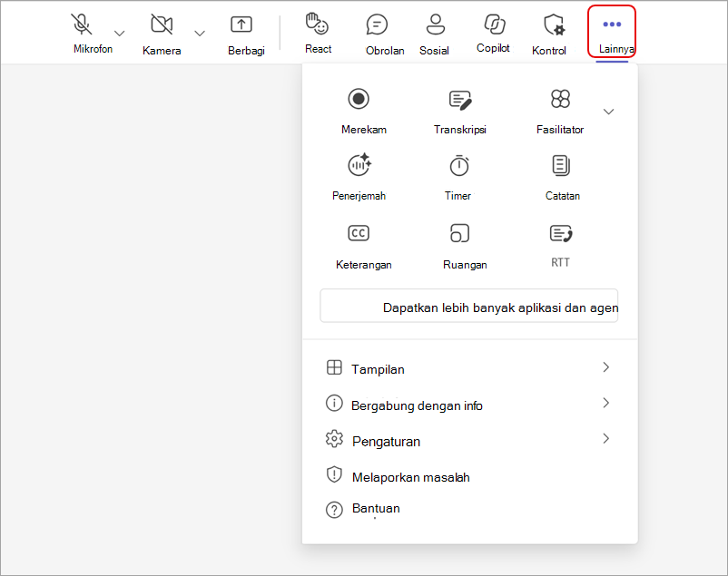Click the Melaporkan masalah shield icon
The image size is (728, 576).
(x=334, y=474)
